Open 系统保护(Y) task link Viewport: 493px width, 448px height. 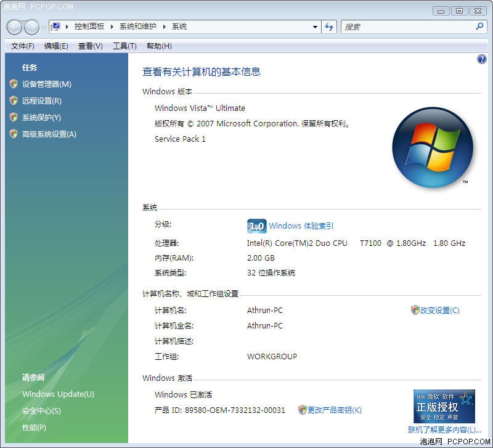pyautogui.click(x=41, y=118)
